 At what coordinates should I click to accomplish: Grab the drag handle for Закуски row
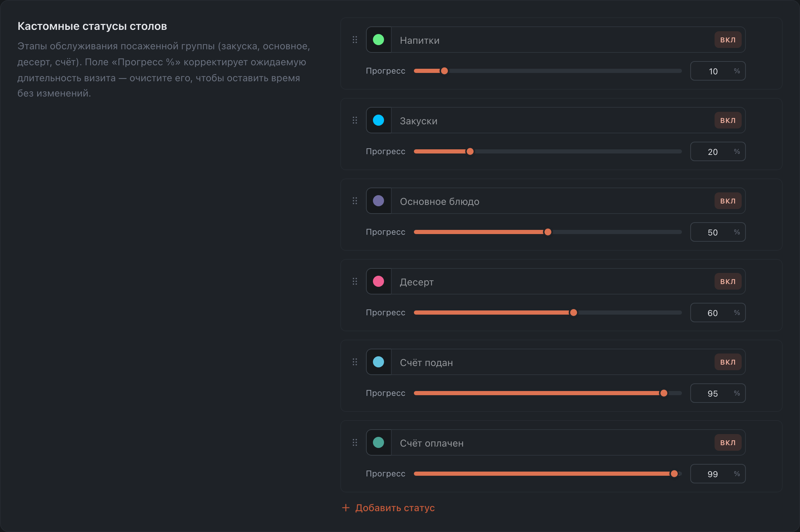[x=355, y=120]
